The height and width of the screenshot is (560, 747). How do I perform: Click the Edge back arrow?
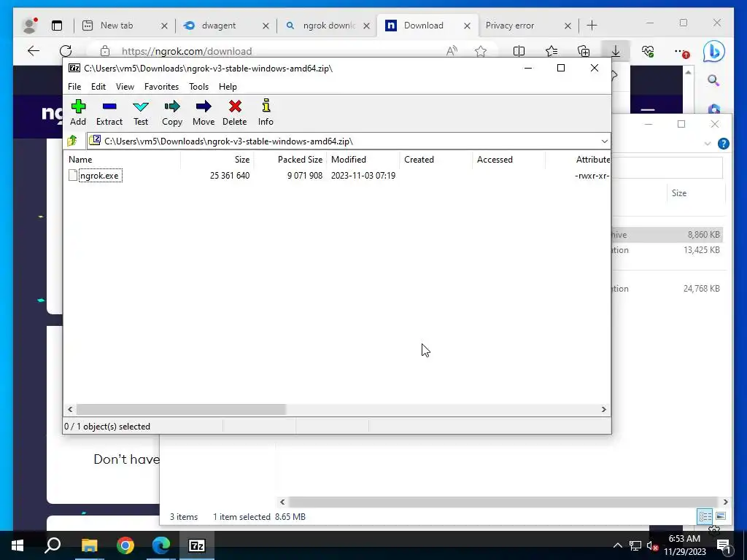[x=34, y=51]
